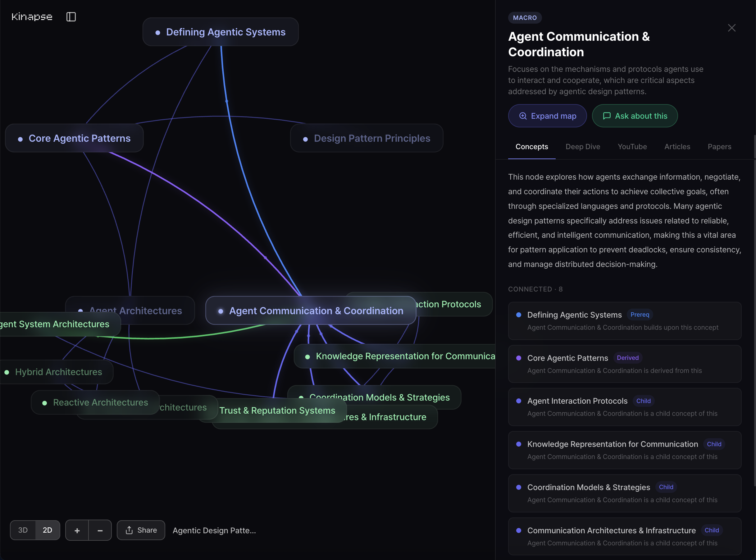
Task: Click the chat bubble icon on Ask about this
Action: (x=607, y=116)
